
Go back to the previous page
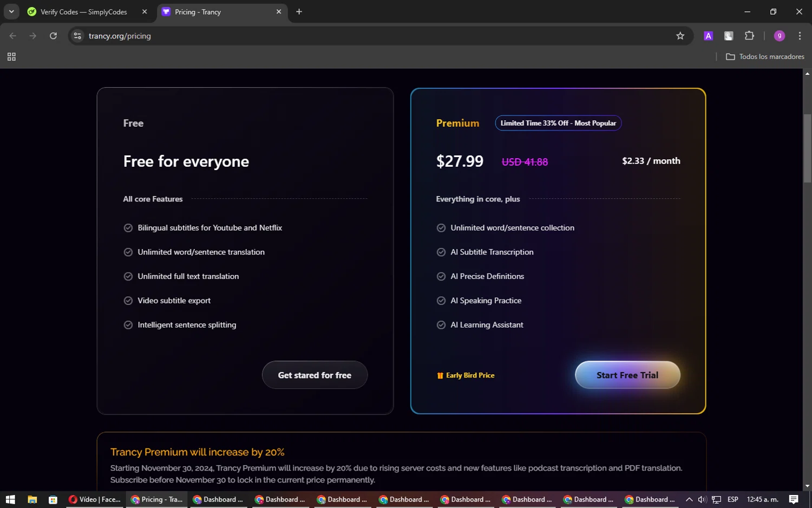click(13, 36)
